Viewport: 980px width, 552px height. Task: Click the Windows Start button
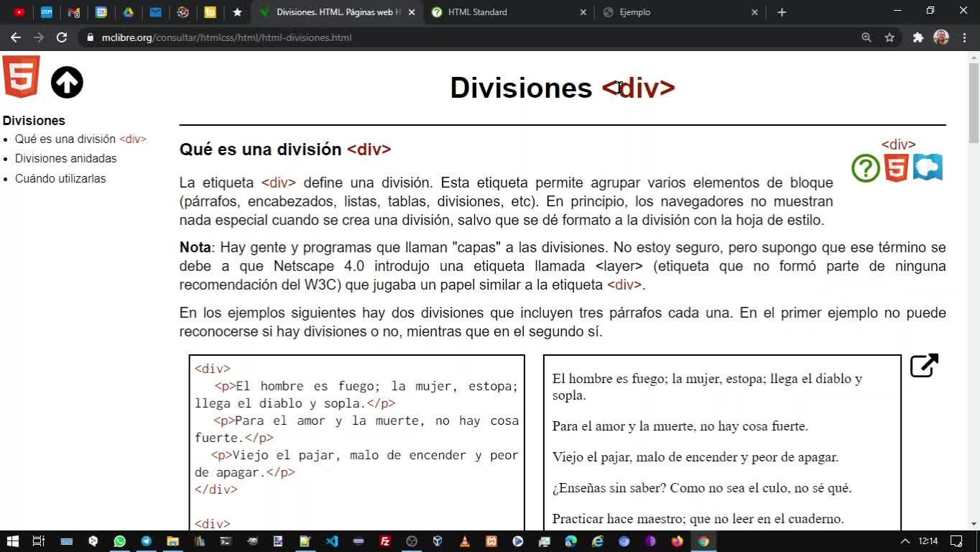[12, 541]
